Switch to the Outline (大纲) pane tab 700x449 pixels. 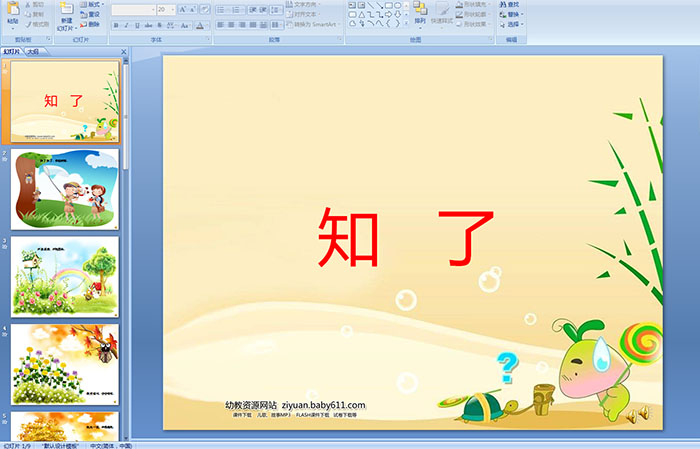(x=33, y=52)
